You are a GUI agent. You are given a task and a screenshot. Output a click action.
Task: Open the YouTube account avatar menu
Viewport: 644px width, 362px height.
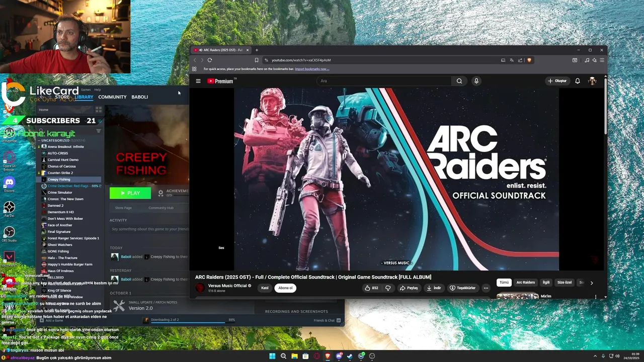tap(592, 81)
